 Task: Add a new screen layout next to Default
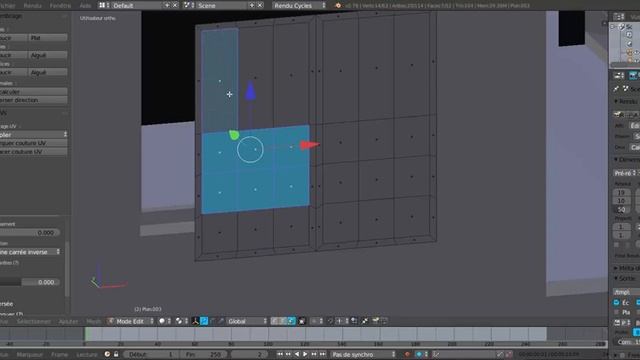pyautogui.click(x=167, y=5)
